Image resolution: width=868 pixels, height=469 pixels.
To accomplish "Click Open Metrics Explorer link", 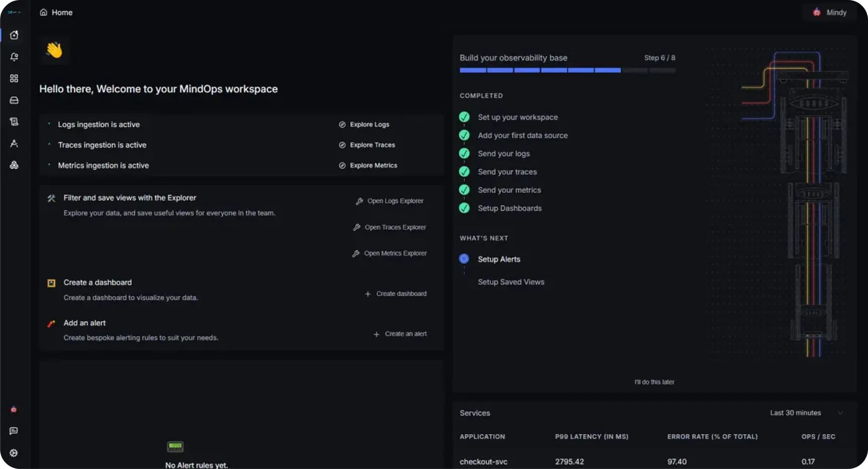I will (395, 253).
